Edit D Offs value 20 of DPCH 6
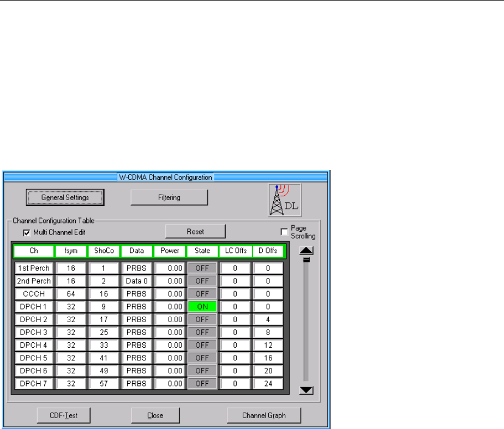The height and width of the screenshot is (429, 504). coord(268,371)
